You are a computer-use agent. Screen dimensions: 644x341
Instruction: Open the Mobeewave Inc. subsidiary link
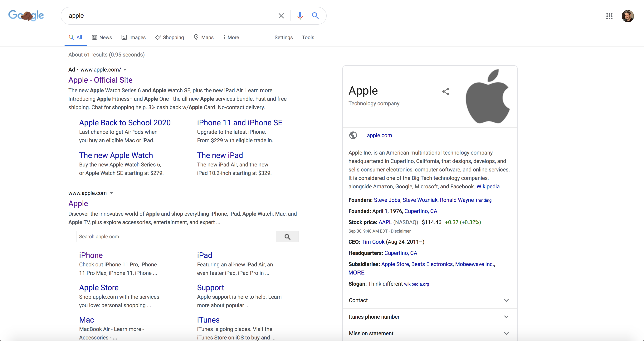(x=474, y=264)
